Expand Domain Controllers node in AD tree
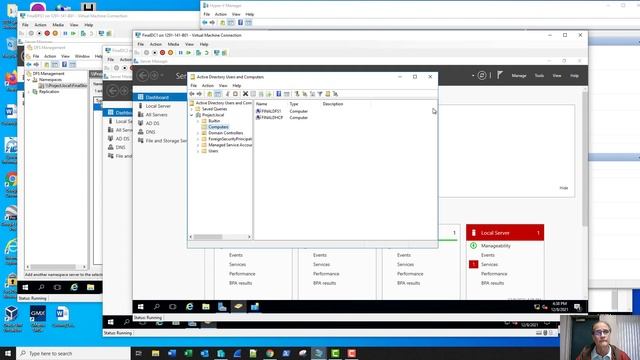This screenshot has height=360, width=640. coord(198,133)
